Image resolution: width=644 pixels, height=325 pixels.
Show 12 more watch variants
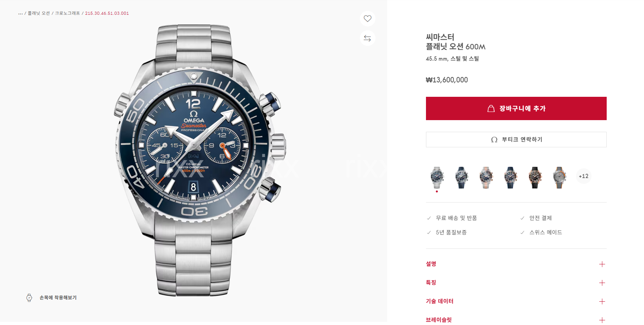click(583, 176)
